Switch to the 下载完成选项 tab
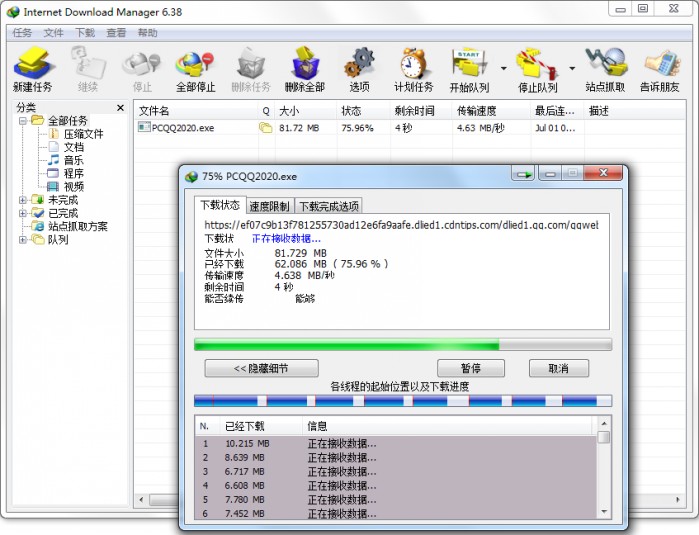 [x=329, y=206]
